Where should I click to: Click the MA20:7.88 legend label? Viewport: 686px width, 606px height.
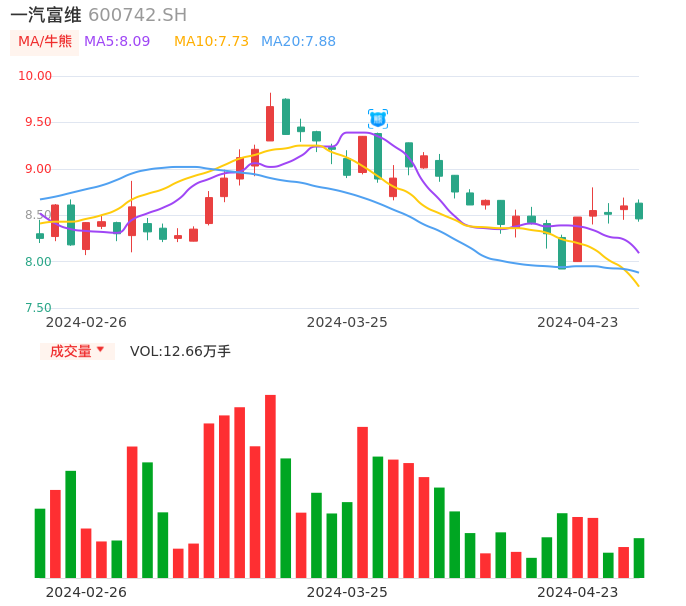point(298,42)
